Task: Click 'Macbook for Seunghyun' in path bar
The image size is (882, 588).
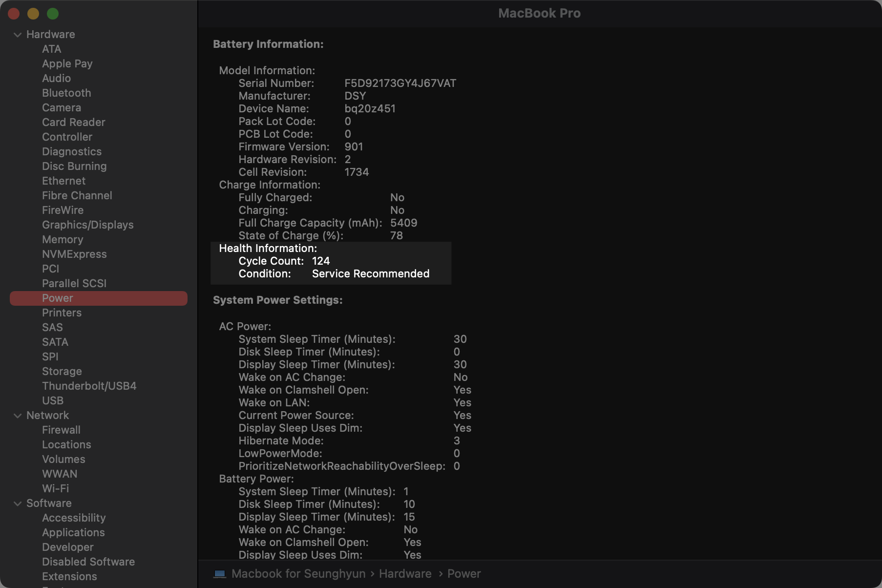Action: (298, 574)
